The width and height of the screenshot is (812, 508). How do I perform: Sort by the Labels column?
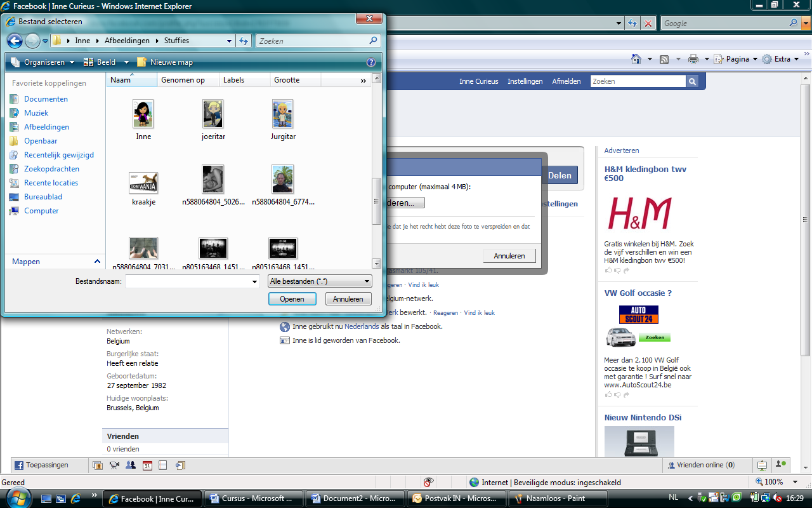pyautogui.click(x=245, y=80)
